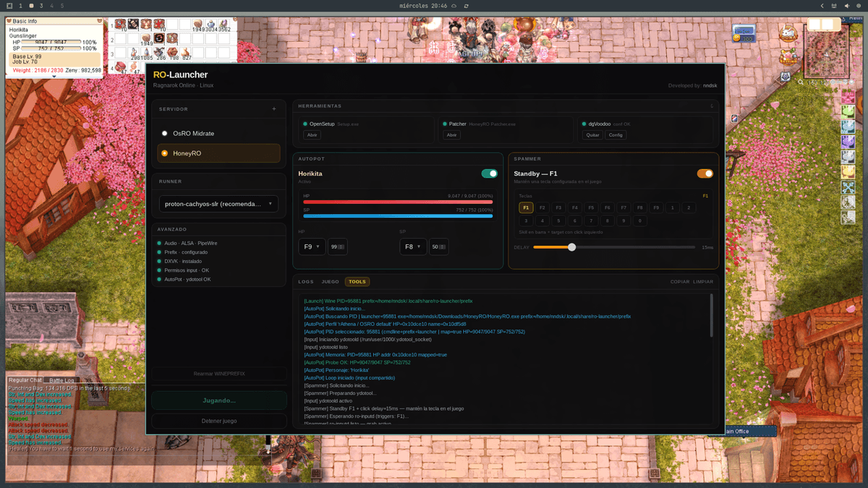
Task: Toggle the highlighted spammer key F1
Action: (526, 207)
